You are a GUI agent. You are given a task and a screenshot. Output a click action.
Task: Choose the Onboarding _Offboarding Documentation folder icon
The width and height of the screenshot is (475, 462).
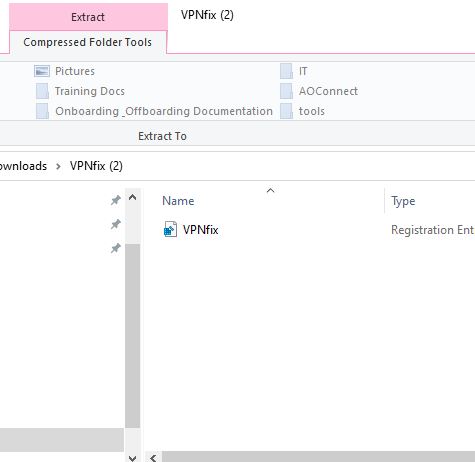[42, 111]
